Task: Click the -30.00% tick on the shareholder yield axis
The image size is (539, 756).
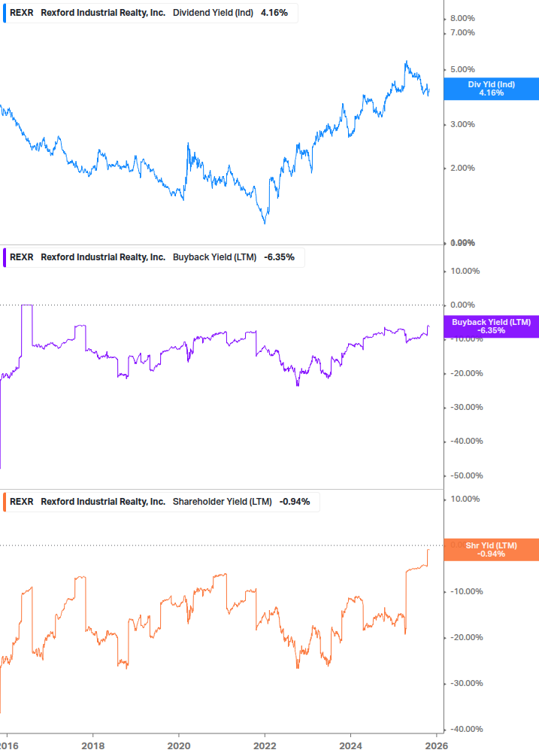Action: 466,683
